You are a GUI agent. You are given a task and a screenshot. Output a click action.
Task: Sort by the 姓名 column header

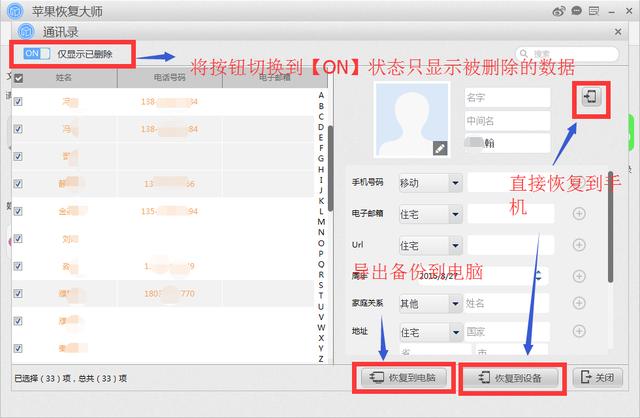pyautogui.click(x=64, y=78)
